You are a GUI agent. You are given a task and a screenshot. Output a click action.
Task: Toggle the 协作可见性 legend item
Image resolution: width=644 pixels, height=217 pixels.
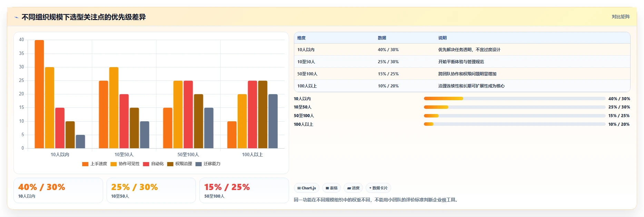coord(125,164)
